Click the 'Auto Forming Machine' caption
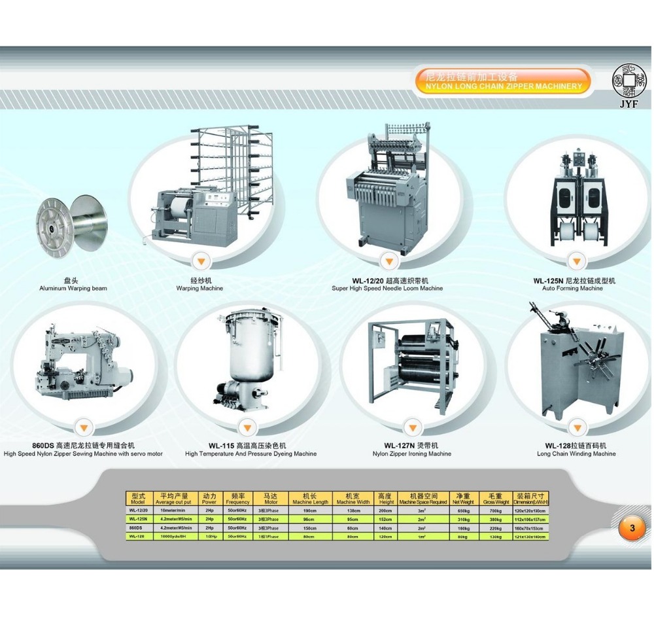This screenshot has width=654, height=644. point(572,289)
